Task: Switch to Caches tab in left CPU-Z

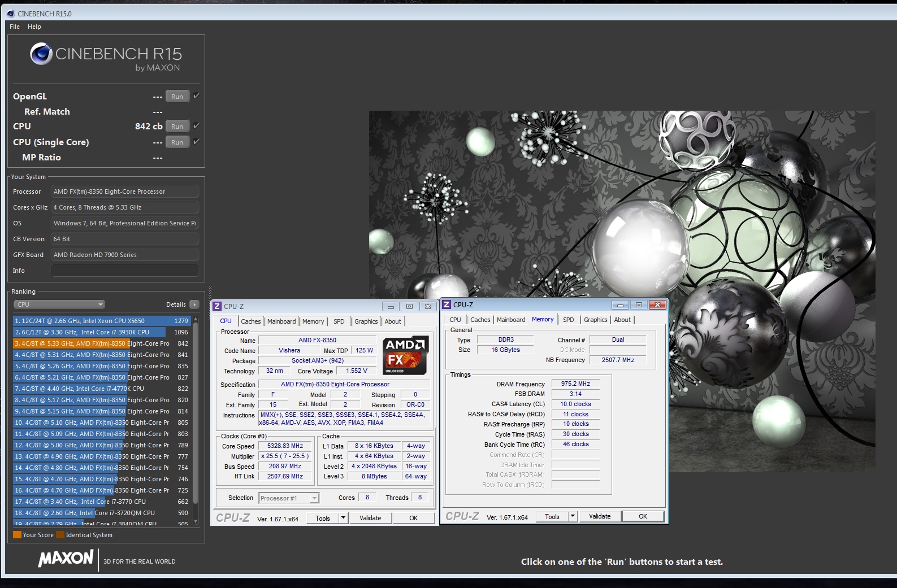Action: tap(251, 321)
